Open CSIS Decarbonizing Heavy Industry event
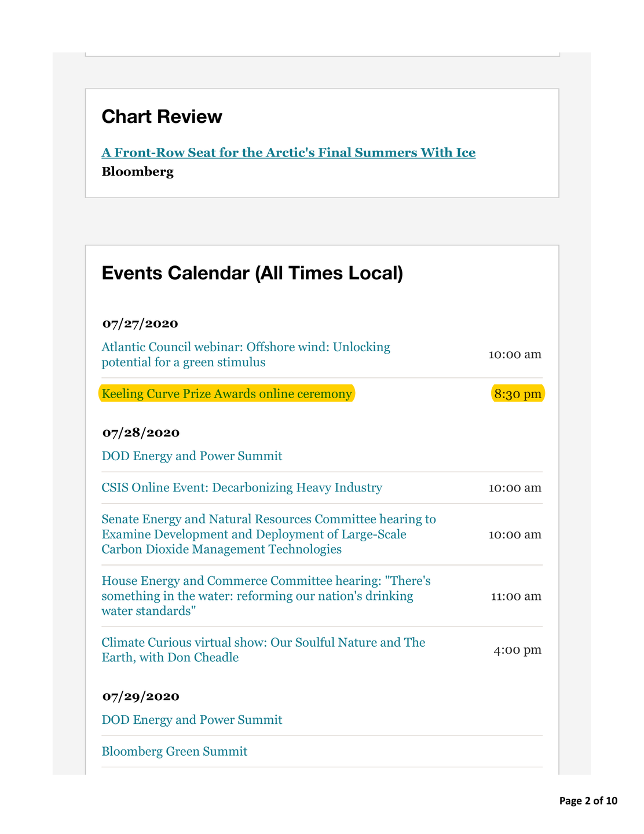Image resolution: width=644 pixels, height=834 pixels. pyautogui.click(x=241, y=487)
